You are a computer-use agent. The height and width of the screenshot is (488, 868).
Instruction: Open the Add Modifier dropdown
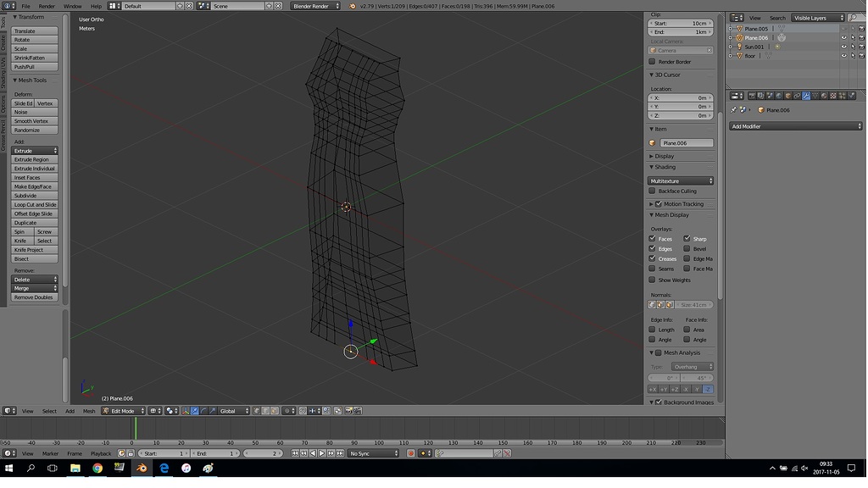795,126
